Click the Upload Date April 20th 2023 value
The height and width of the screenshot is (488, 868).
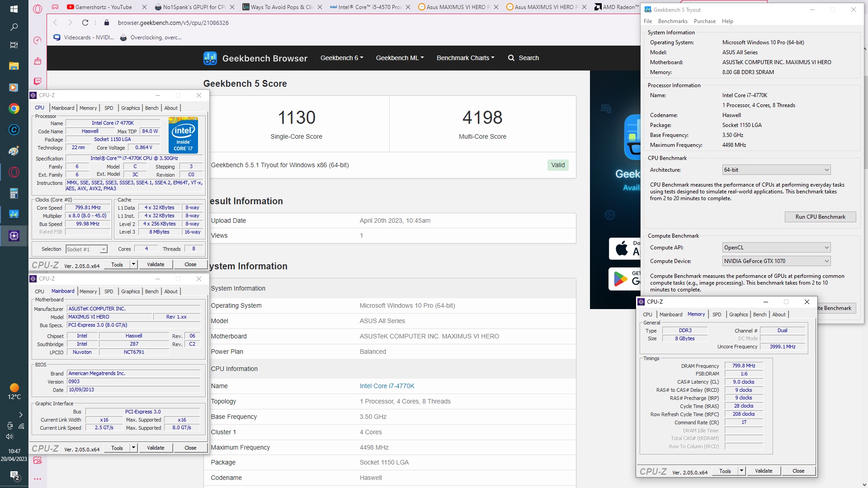click(395, 221)
